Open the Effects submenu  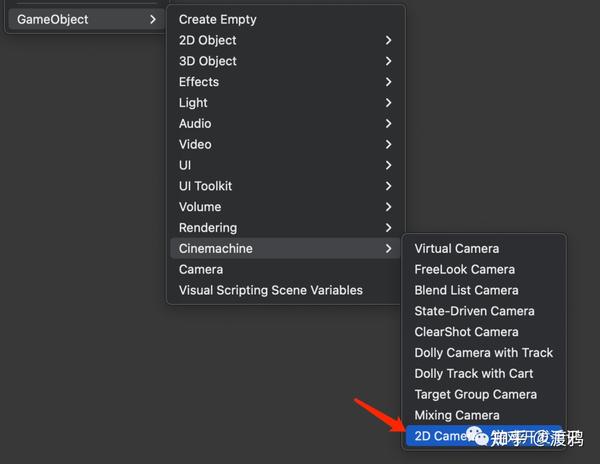pos(199,82)
